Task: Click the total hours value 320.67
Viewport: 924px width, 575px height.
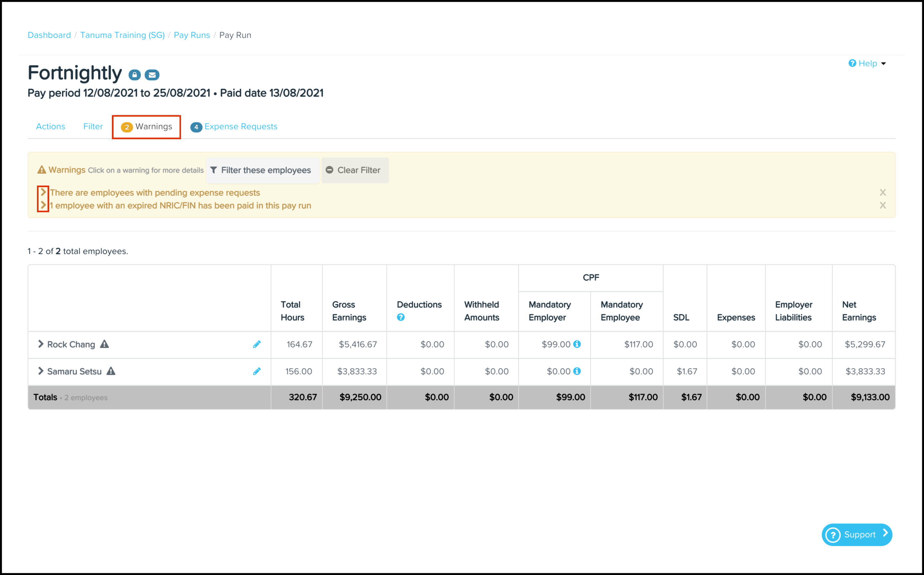Action: (x=303, y=397)
